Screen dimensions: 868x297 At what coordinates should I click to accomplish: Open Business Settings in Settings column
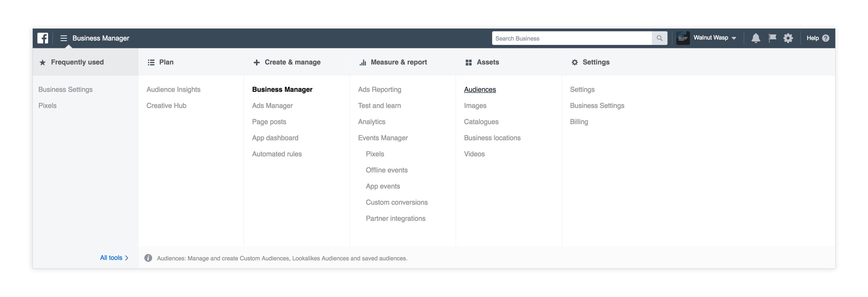597,106
